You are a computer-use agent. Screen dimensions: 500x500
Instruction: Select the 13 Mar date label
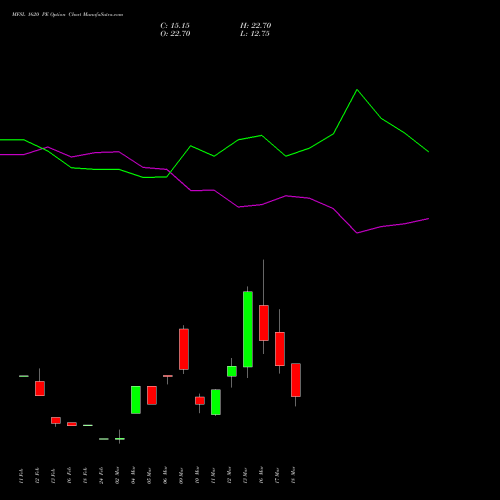[245, 476]
